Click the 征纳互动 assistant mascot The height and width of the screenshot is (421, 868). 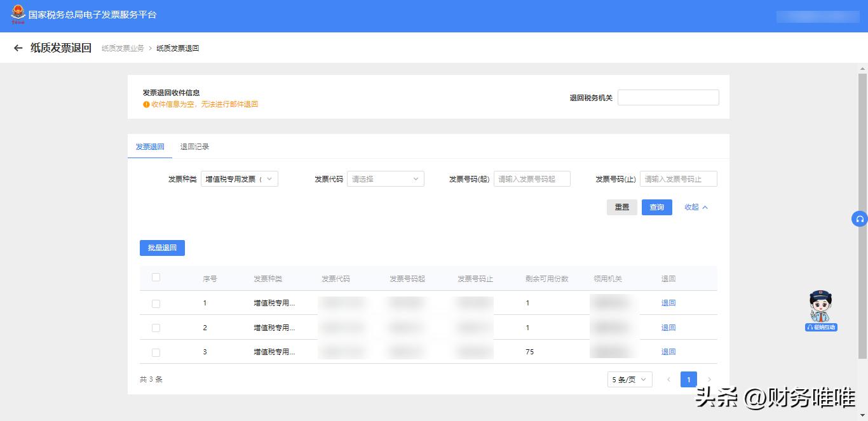[820, 308]
